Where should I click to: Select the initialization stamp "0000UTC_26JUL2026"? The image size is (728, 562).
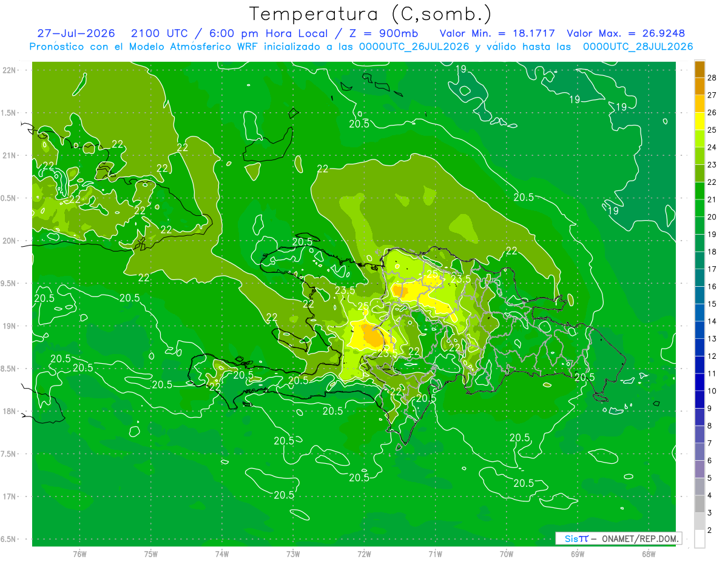click(x=414, y=47)
